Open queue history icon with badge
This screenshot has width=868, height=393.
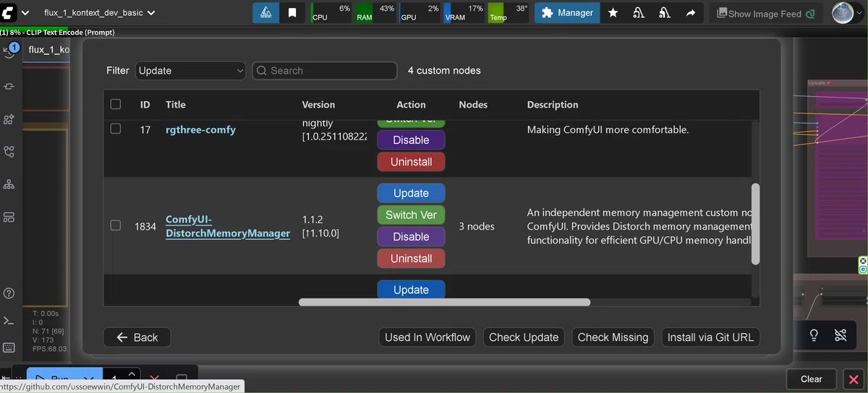[x=9, y=52]
